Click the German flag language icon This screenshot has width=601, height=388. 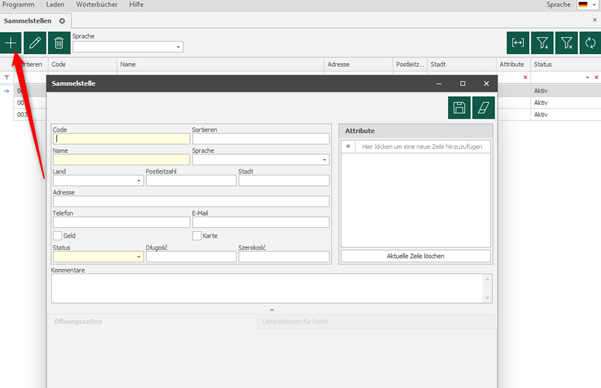583,5
